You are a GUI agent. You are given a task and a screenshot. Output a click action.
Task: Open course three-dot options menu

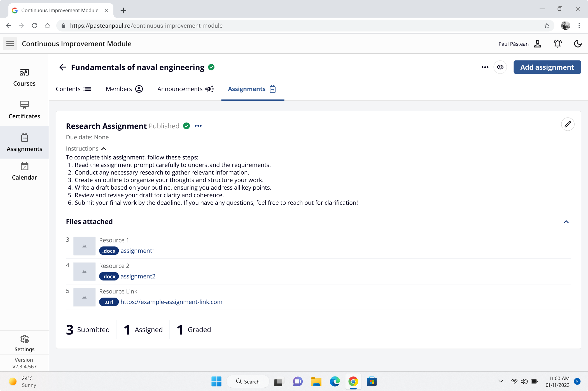tap(485, 67)
